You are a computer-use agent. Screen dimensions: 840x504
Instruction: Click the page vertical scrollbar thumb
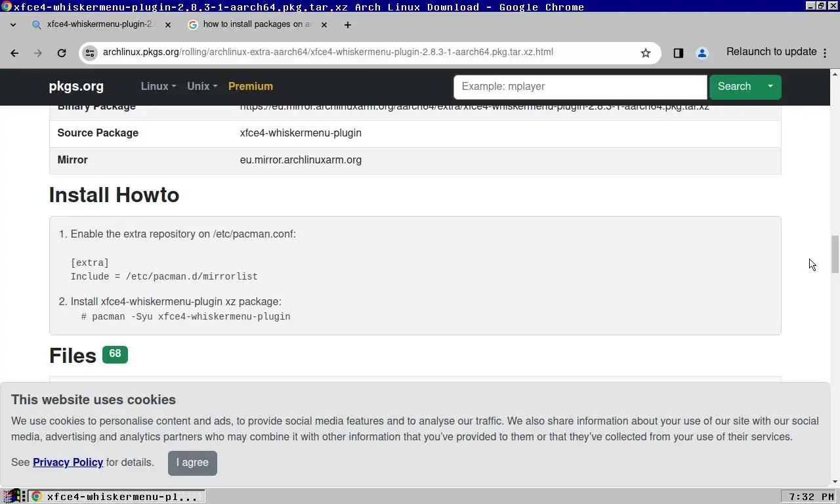pyautogui.click(x=835, y=254)
